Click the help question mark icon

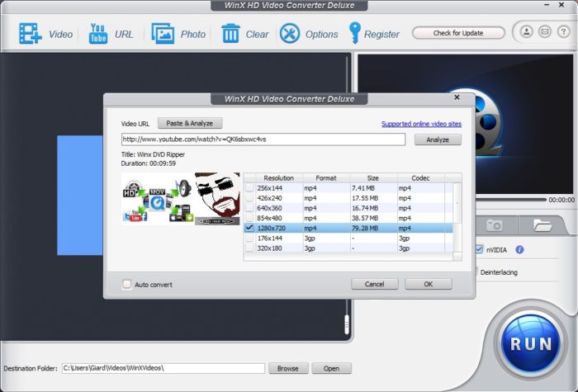coord(562,32)
